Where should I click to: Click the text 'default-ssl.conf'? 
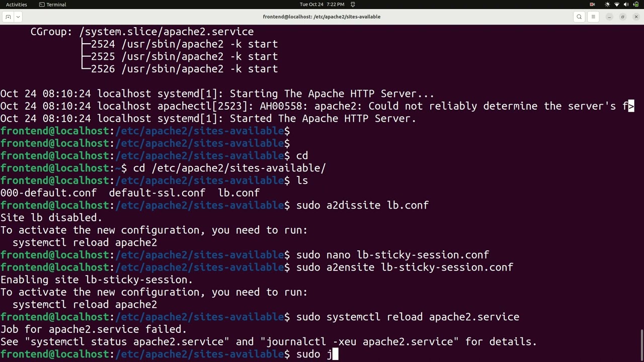point(157,193)
